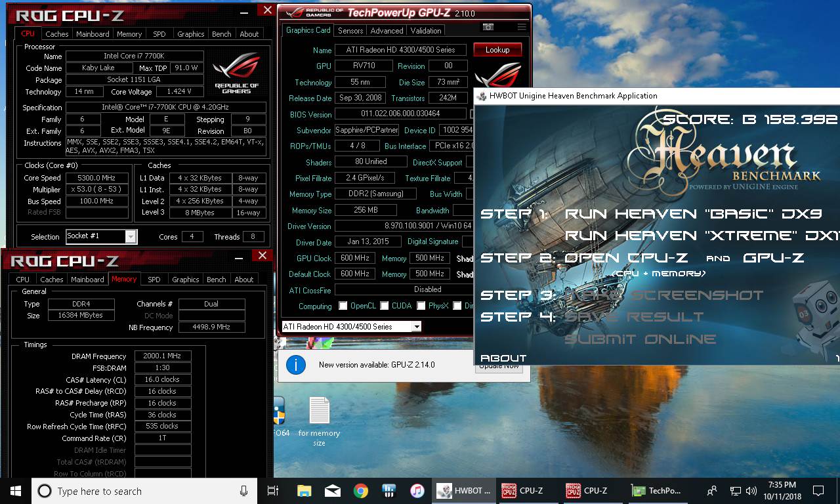This screenshot has width=840, height=504.
Task: Click Open CPU-Z link in Heaven step 2
Action: pos(628,258)
